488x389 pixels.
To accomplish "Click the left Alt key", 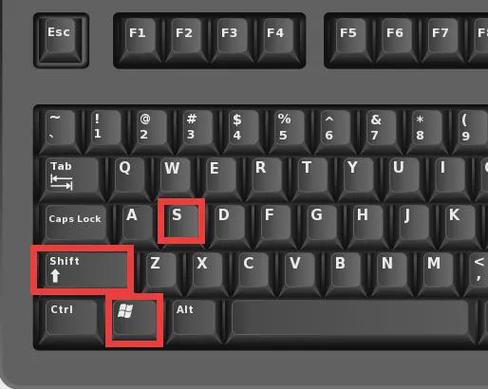I will point(195,319).
